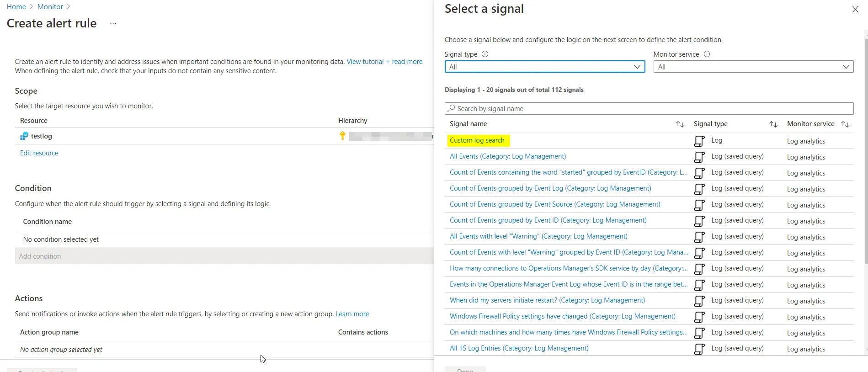
Task: Click the signal panel vertical scrollbar
Action: click(x=866, y=151)
